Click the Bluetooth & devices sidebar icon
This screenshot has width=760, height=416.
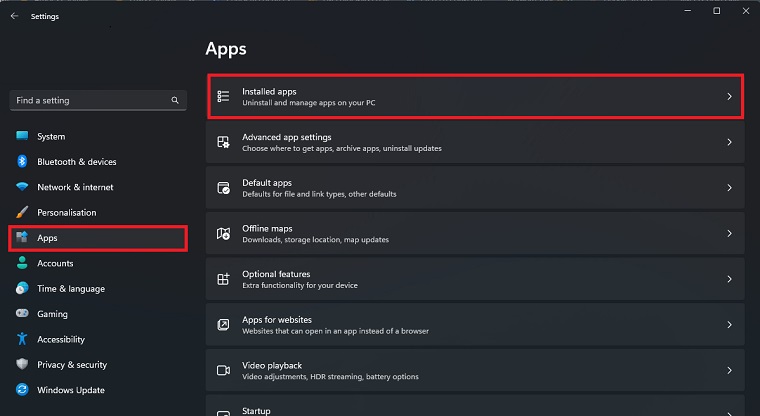pos(22,162)
